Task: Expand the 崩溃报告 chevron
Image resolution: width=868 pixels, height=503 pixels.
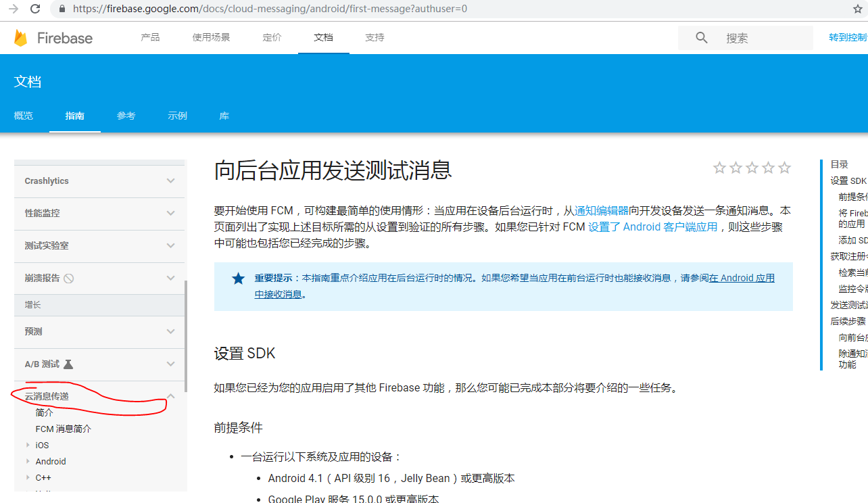Action: (170, 278)
